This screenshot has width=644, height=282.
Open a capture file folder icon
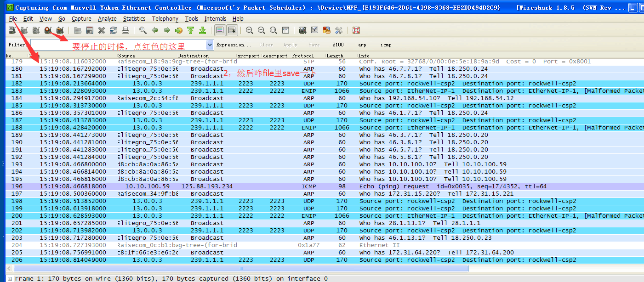(78, 30)
